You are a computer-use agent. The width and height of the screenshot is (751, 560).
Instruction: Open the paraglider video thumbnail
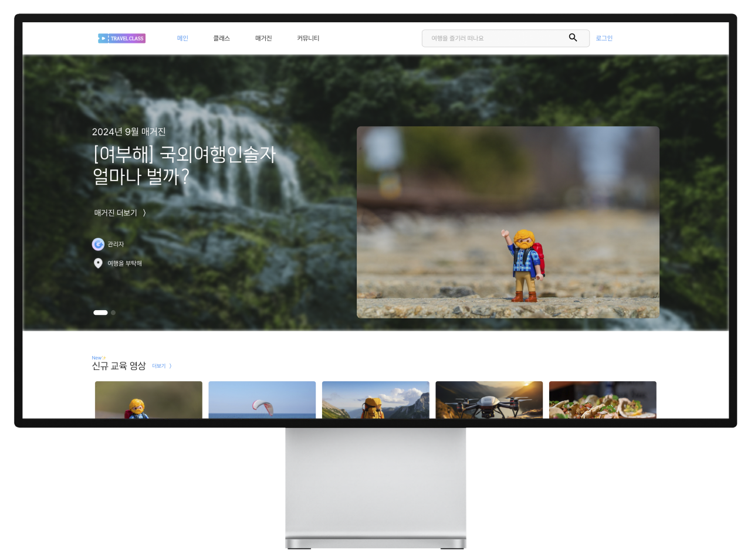tap(262, 400)
